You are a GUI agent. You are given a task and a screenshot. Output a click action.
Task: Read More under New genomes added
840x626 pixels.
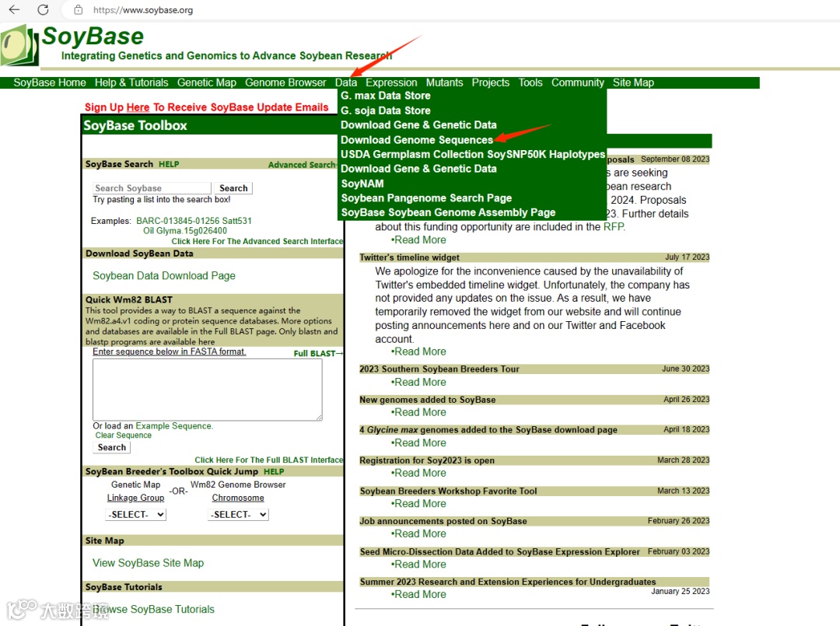[419, 412]
